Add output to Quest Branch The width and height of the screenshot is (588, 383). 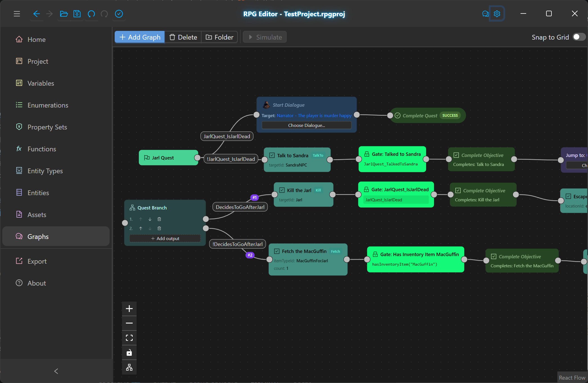tap(165, 238)
